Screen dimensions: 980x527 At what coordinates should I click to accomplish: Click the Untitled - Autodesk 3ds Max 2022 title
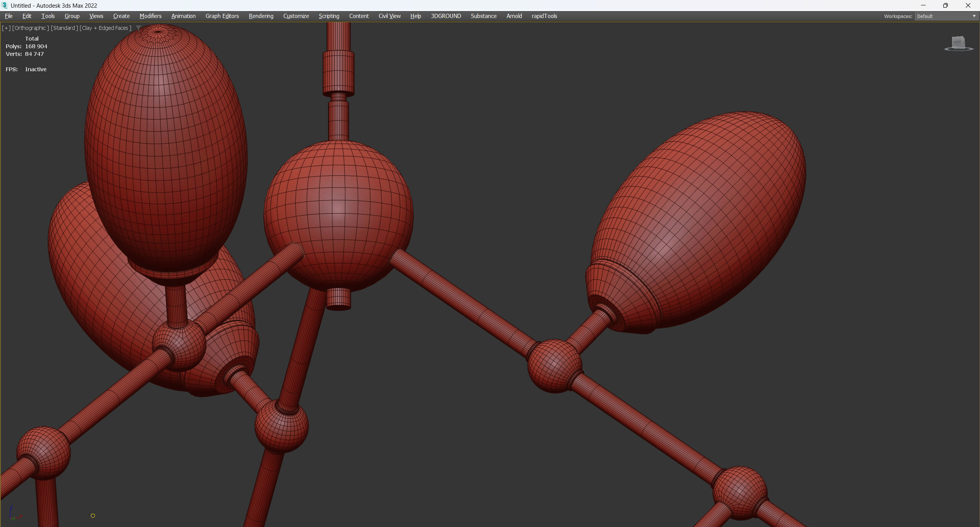(x=54, y=5)
